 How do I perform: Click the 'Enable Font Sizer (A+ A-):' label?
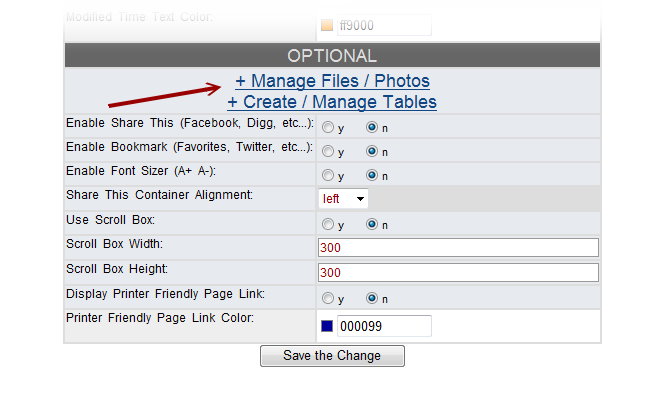(141, 171)
